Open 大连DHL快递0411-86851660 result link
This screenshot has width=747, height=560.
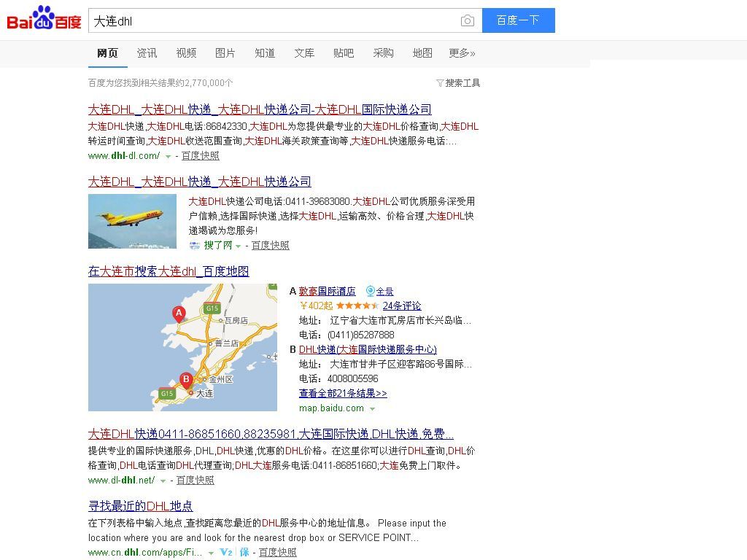271,434
